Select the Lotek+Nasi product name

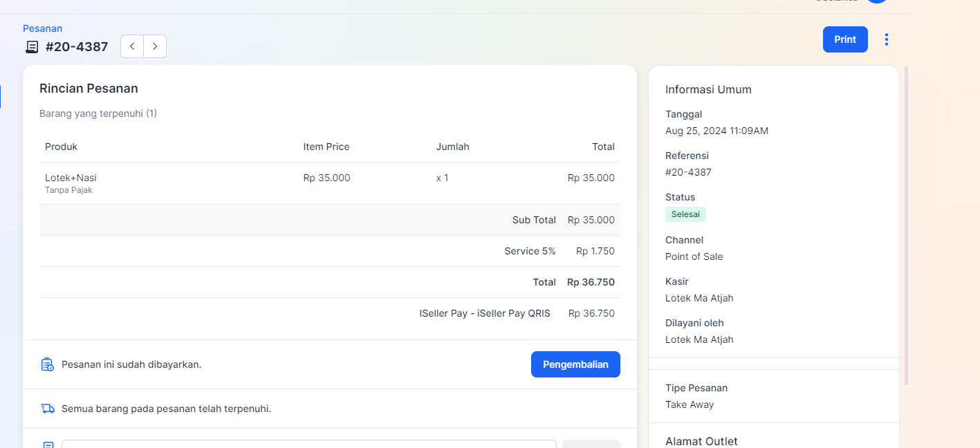click(71, 178)
